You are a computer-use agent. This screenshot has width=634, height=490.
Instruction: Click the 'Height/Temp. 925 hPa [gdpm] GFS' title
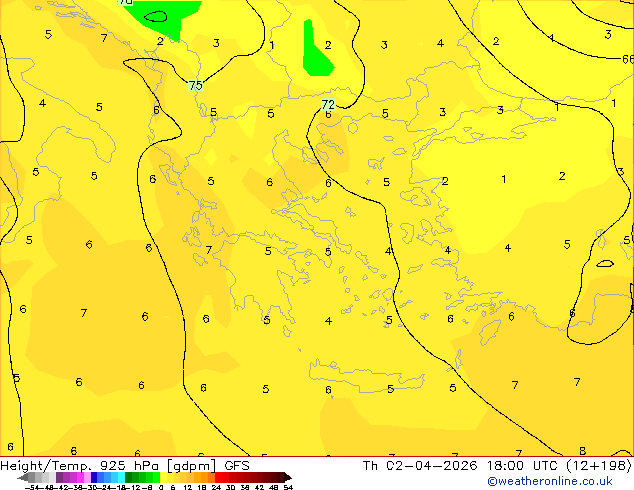(x=125, y=465)
